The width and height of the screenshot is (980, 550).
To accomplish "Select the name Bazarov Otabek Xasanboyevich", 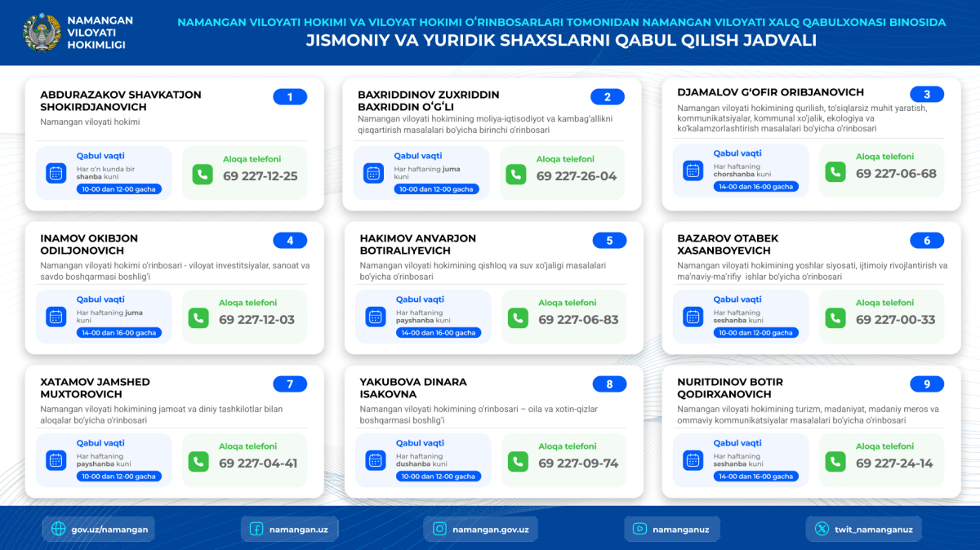I will click(x=728, y=245).
